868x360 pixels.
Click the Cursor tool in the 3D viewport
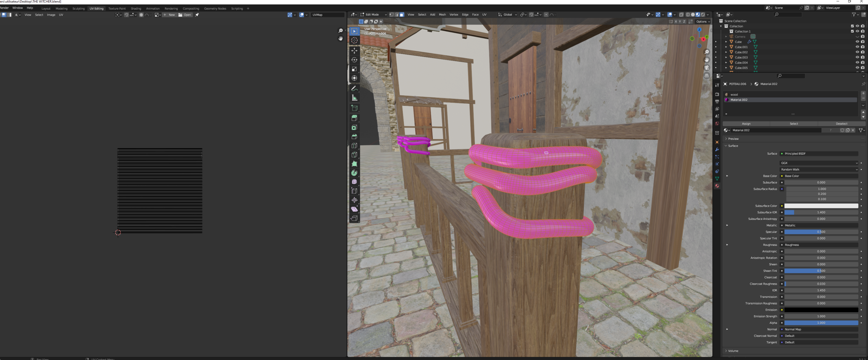[x=354, y=41]
